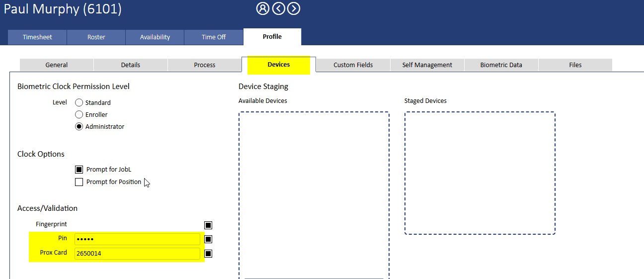Toggle the Pin validation checkbox
Image resolution: width=644 pixels, height=279 pixels.
click(208, 239)
